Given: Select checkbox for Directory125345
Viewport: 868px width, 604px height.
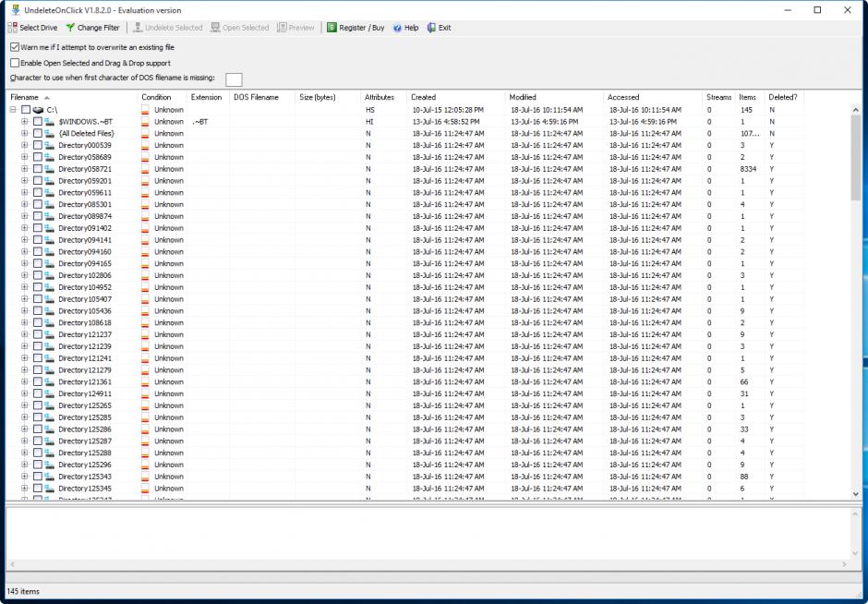Looking at the screenshot, I should point(38,489).
